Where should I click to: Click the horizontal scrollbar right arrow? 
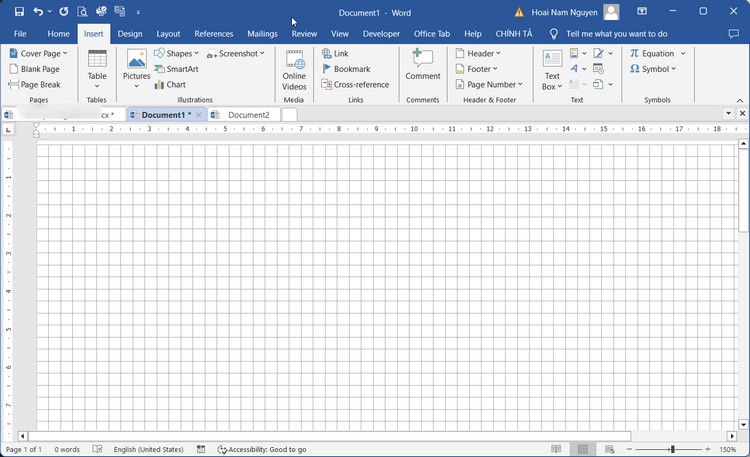[732, 436]
